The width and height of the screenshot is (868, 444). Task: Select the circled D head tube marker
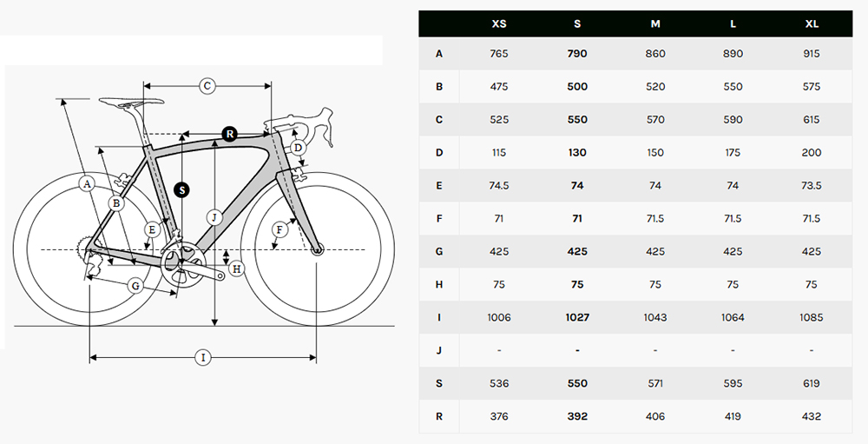point(299,149)
